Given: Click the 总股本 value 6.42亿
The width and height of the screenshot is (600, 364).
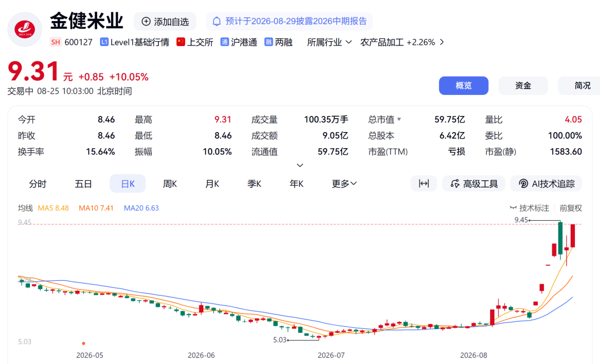Looking at the screenshot, I should [452, 135].
